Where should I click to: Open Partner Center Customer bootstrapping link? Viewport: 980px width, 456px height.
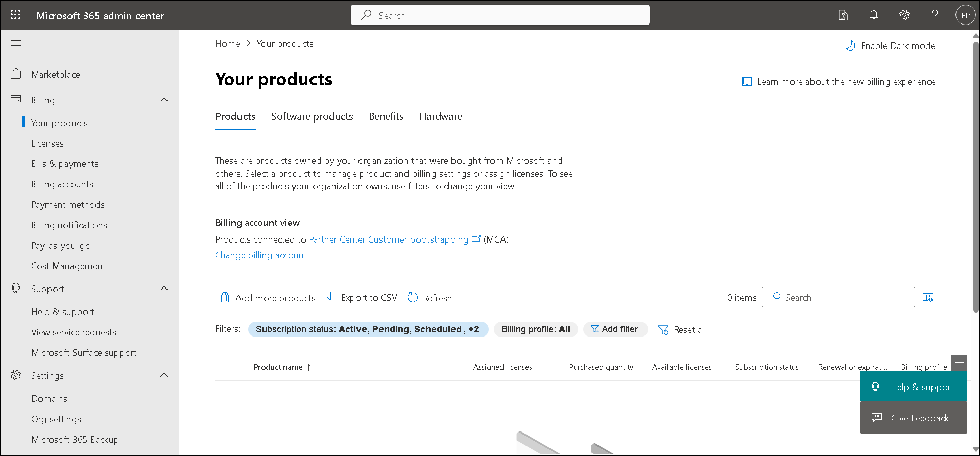[x=388, y=239]
